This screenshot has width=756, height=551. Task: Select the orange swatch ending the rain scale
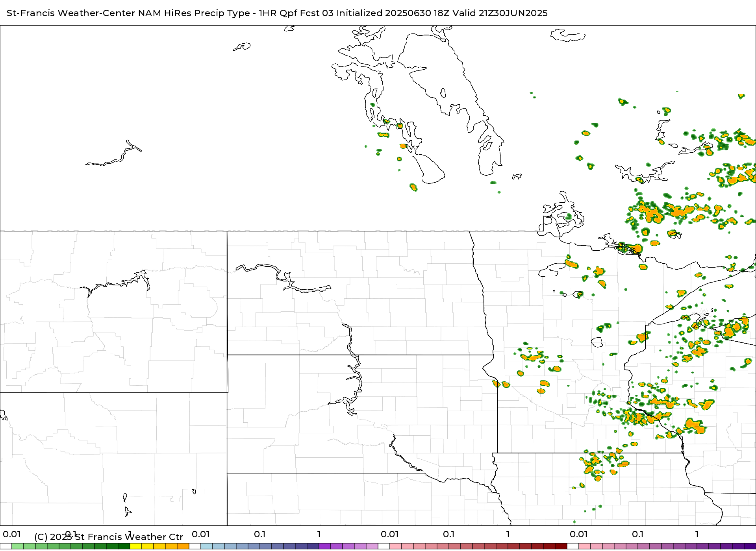tap(183, 546)
